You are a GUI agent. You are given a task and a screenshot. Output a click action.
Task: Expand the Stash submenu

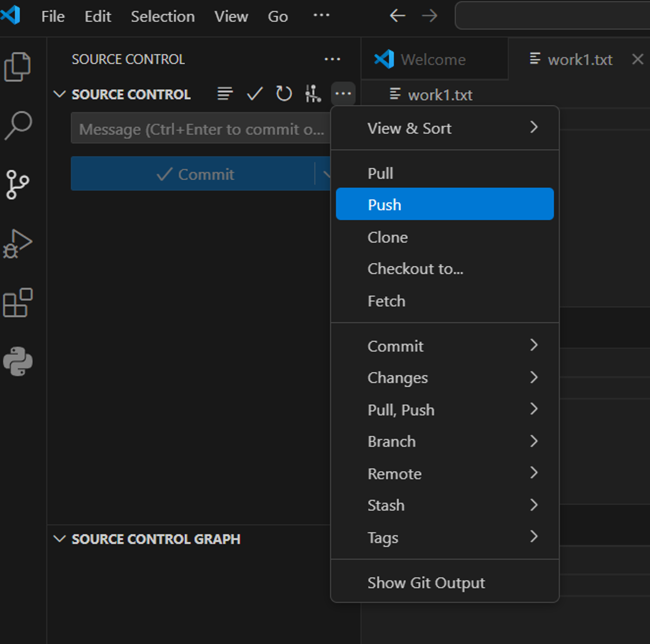[x=445, y=506]
